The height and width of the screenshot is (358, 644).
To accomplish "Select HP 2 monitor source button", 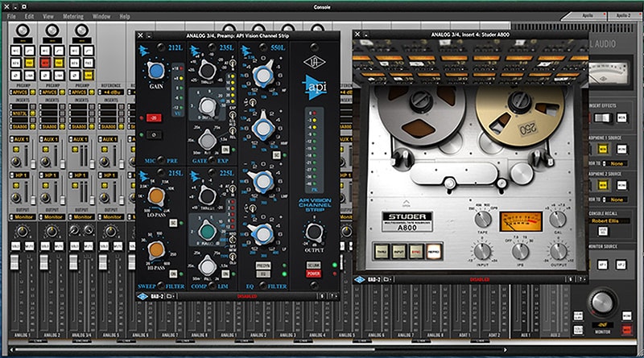I will (621, 265).
